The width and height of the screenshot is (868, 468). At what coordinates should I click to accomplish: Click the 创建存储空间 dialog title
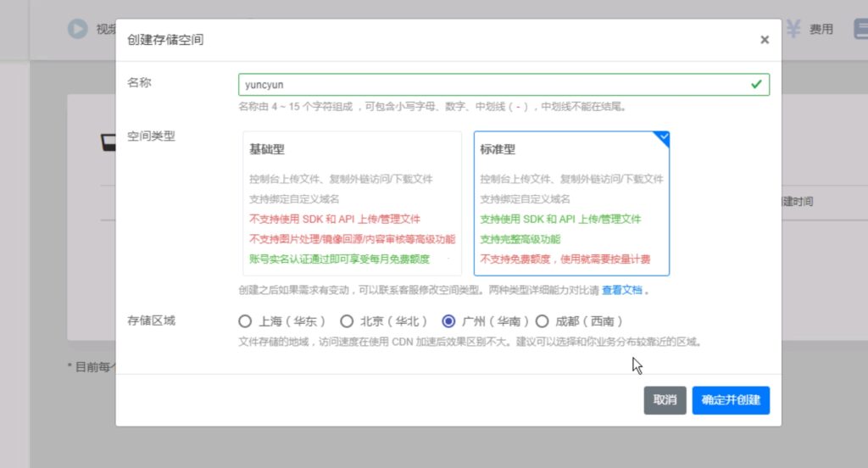(x=165, y=40)
